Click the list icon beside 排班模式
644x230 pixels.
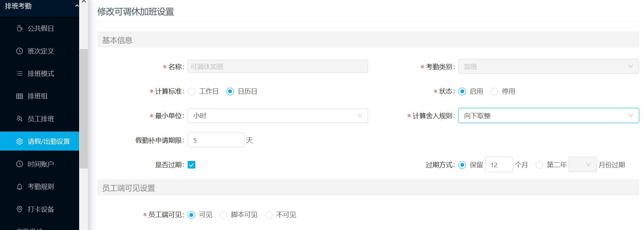[20, 74]
